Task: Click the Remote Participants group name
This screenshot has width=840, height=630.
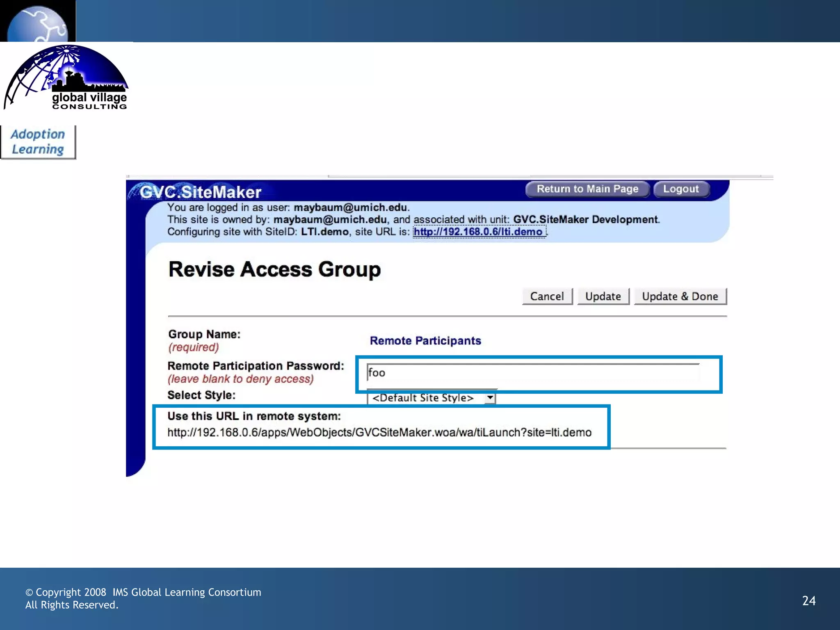Action: pos(425,340)
